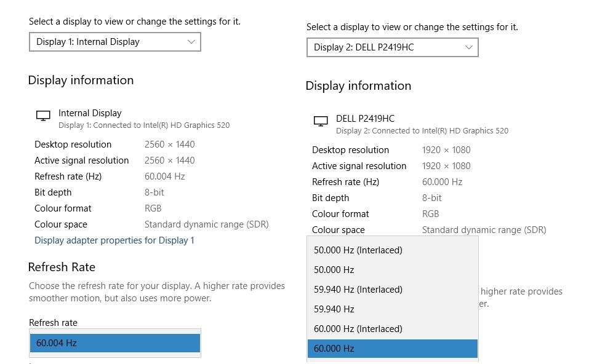Click the 2560 × 1440 Active signal resolution value

170,160
